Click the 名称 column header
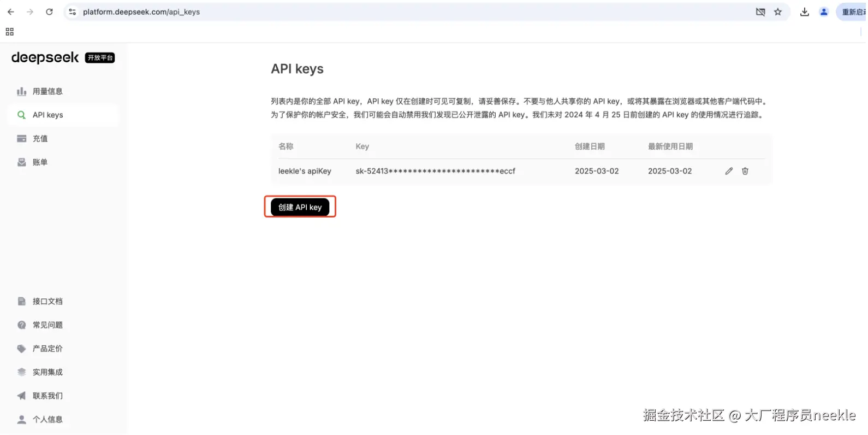Viewport: 868px width, 435px height. coord(286,146)
